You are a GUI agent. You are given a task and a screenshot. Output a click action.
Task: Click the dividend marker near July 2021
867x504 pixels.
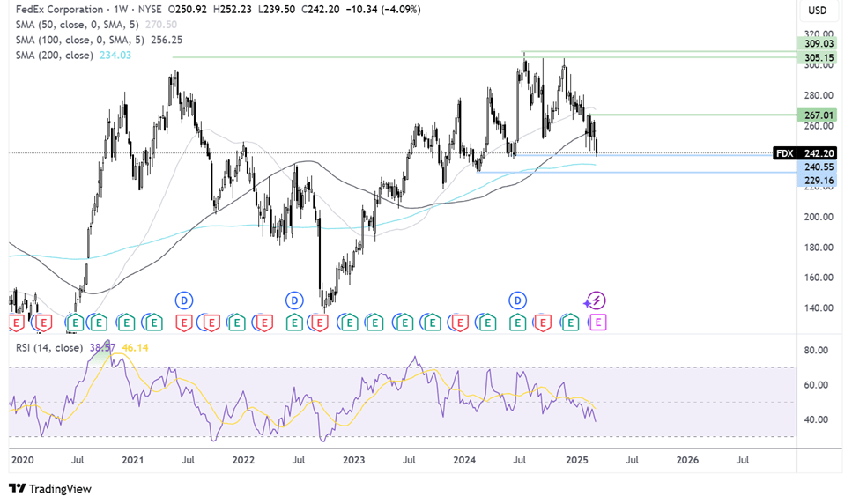pyautogui.click(x=183, y=301)
